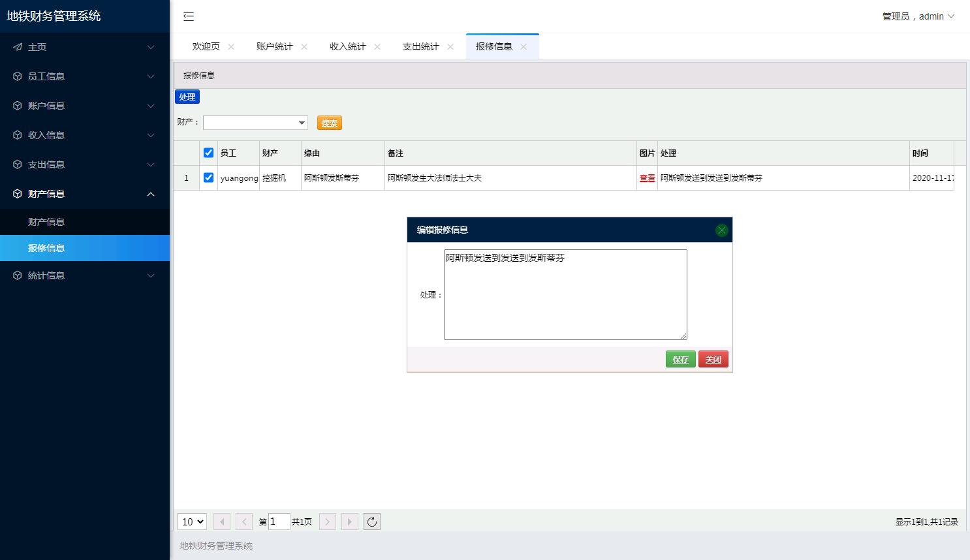Go to last page in pager
Viewport: 970px width, 560px height.
(350, 521)
